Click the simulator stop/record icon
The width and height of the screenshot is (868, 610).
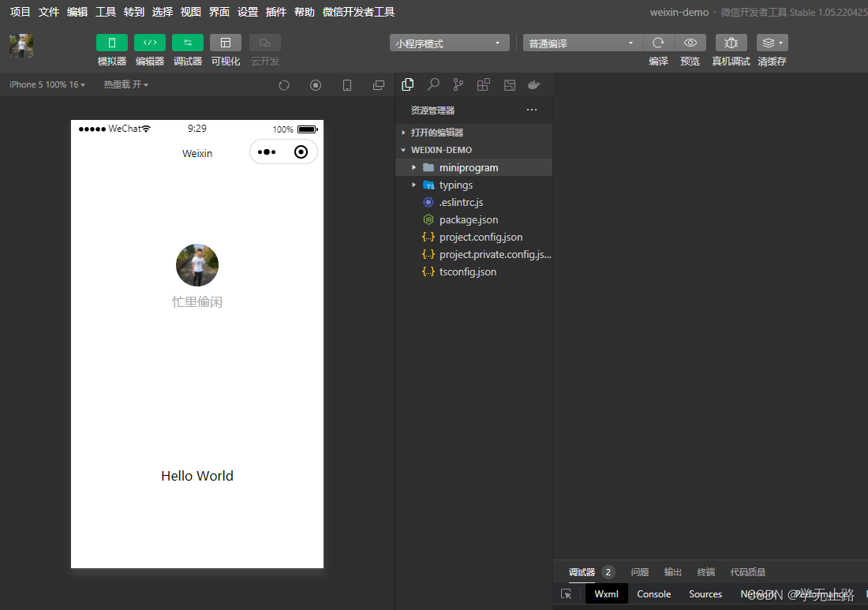click(316, 85)
